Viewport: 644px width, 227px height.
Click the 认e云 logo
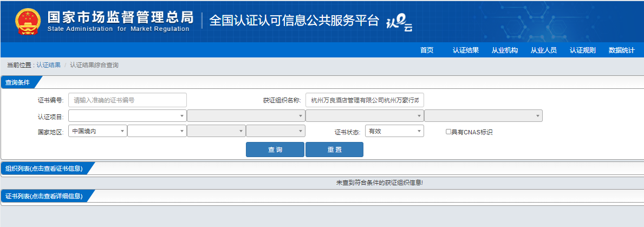coord(399,23)
